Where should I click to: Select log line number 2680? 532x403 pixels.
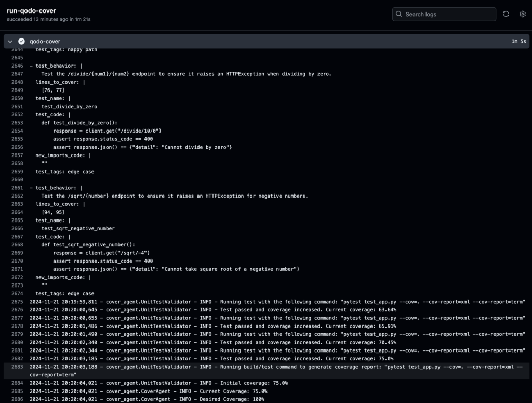point(17,342)
